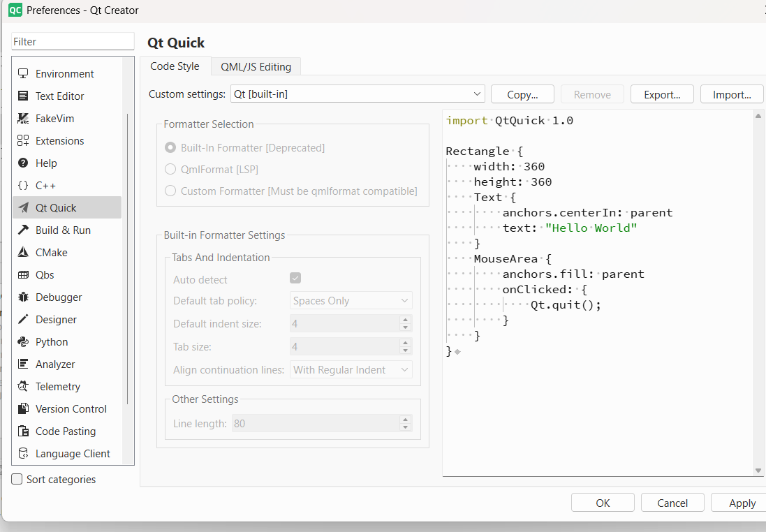Click the category list scrollbar

(x=128, y=259)
